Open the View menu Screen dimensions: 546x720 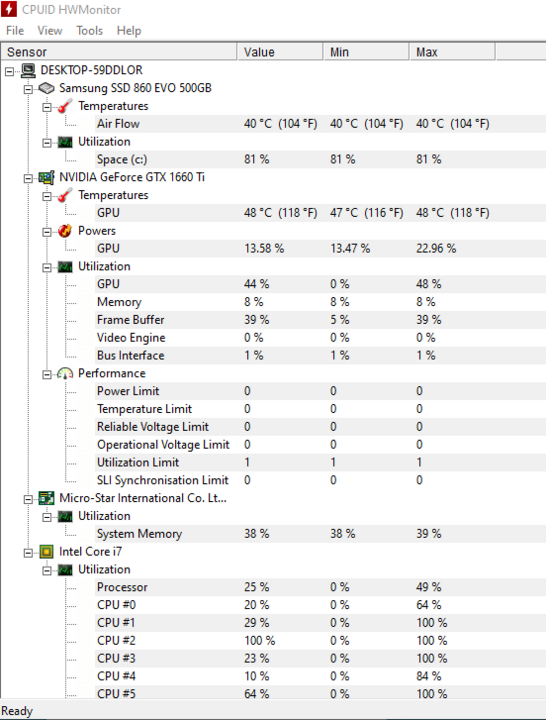50,31
